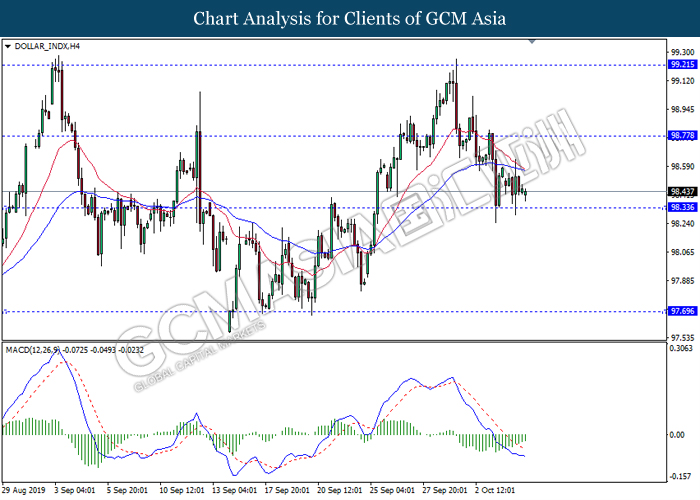Click the 98.065 price axis value
Screen dimensions: 700x500
pyautogui.click(x=683, y=252)
